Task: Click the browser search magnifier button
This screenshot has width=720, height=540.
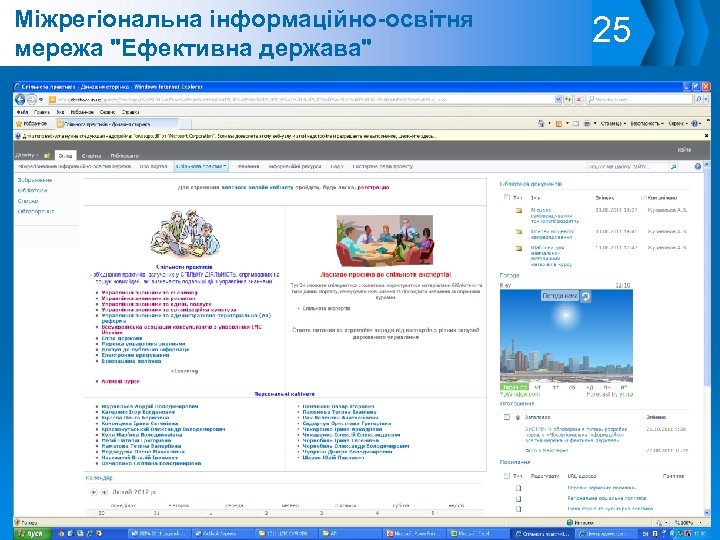Action: [698, 99]
